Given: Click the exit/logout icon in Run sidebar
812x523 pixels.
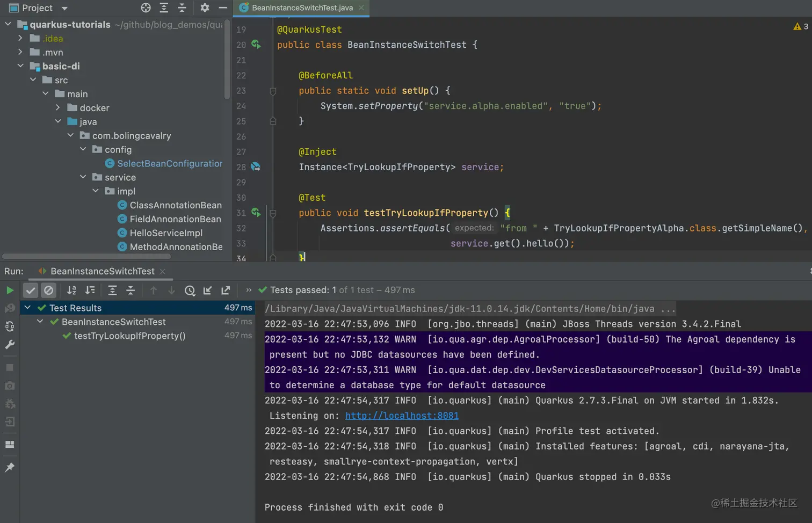Looking at the screenshot, I should pyautogui.click(x=10, y=422).
